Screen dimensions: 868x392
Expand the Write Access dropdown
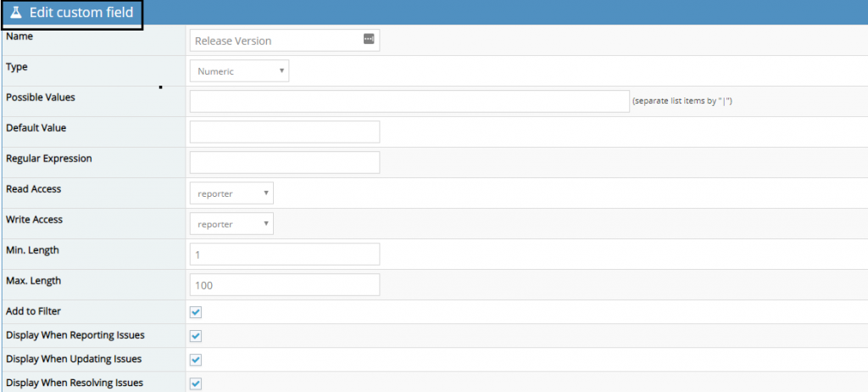pos(231,224)
